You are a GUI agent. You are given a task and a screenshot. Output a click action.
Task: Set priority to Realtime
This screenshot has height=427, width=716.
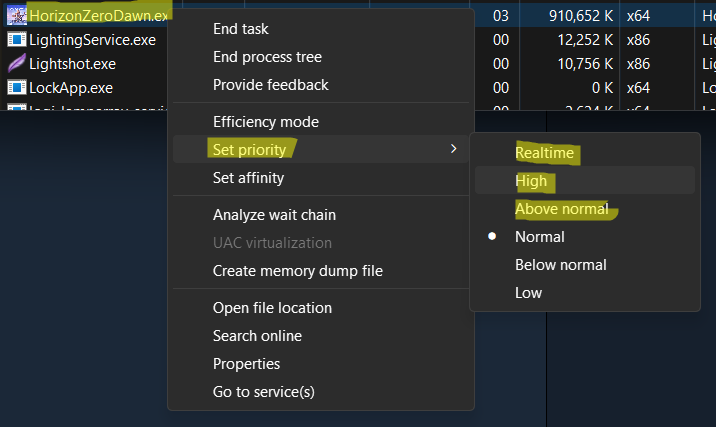[x=544, y=153]
